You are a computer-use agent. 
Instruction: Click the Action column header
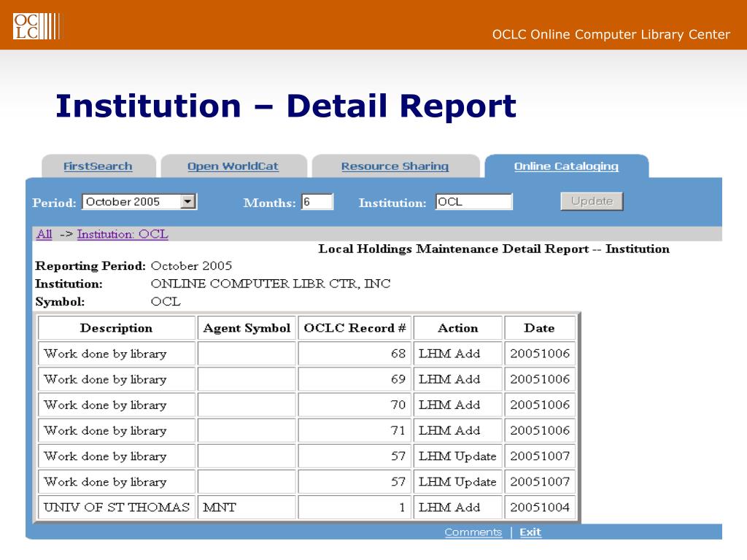(458, 328)
